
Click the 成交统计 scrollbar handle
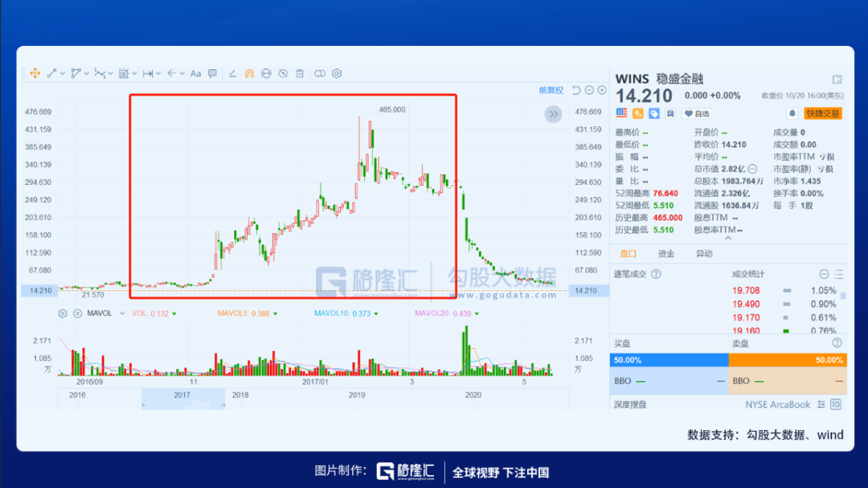click(x=843, y=296)
